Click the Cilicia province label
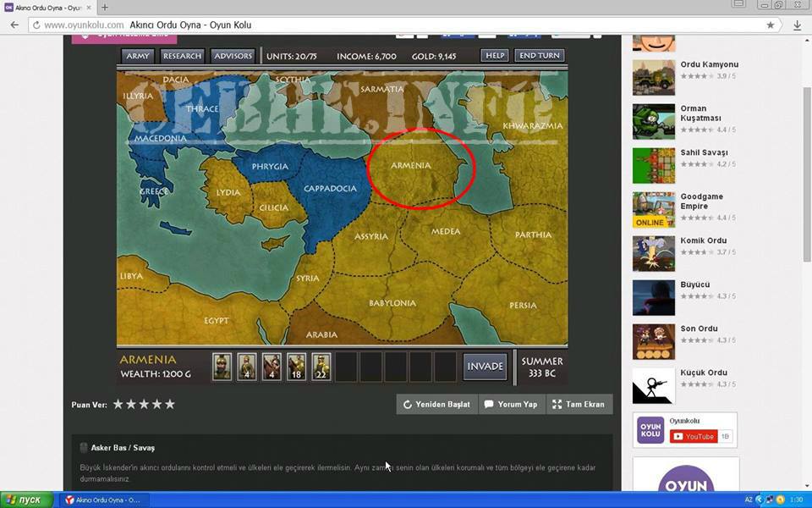The image size is (812, 508). click(273, 208)
